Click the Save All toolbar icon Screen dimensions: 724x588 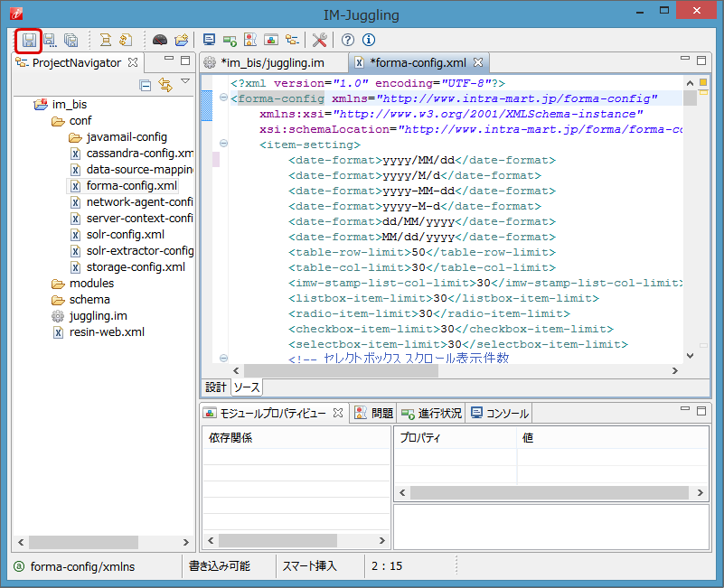pyautogui.click(x=71, y=40)
